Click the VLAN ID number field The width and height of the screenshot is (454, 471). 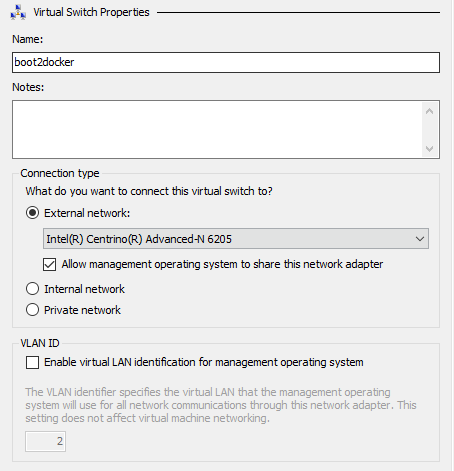[45, 442]
